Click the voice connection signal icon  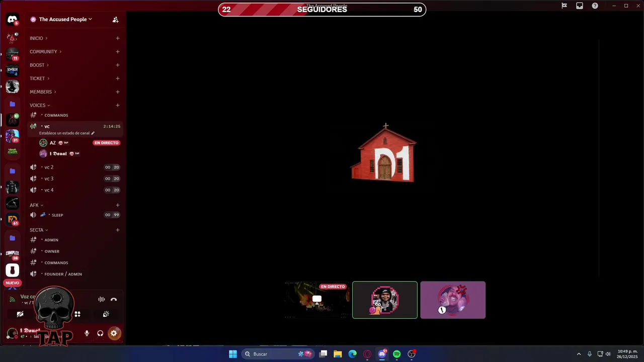click(12, 300)
